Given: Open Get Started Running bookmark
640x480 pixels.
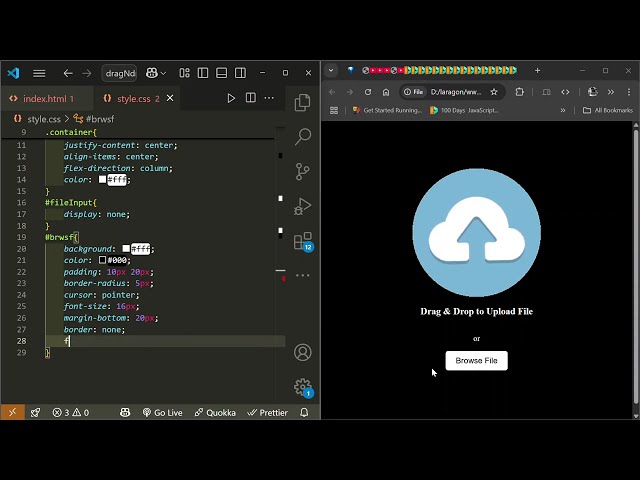Looking at the screenshot, I should pos(387,110).
